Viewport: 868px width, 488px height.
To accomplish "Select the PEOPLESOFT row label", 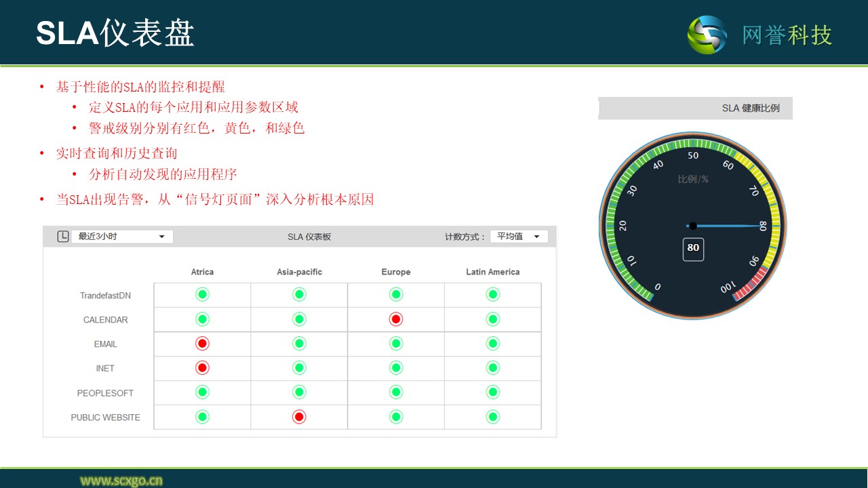I will coord(105,393).
